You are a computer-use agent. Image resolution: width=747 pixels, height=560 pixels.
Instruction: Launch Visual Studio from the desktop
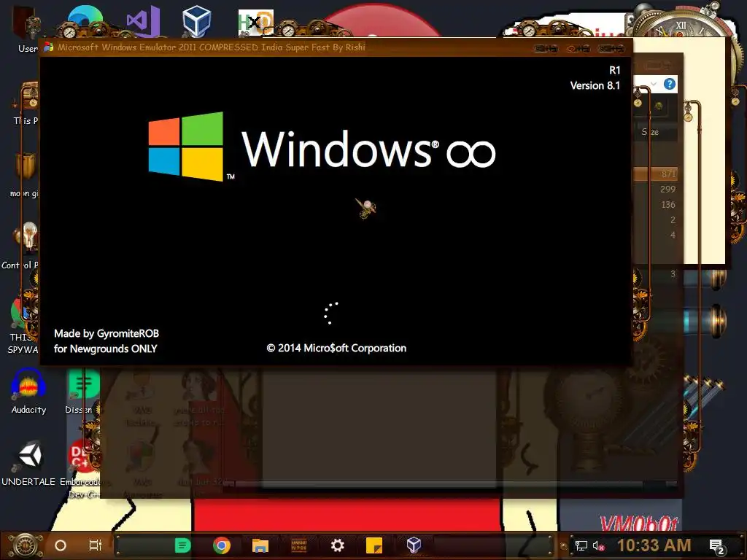click(x=143, y=21)
